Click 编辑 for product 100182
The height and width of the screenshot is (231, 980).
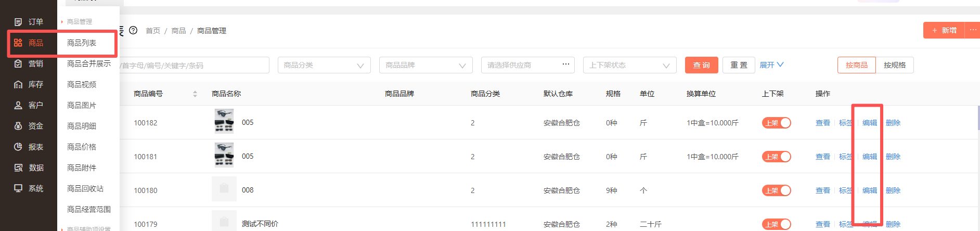tap(870, 123)
